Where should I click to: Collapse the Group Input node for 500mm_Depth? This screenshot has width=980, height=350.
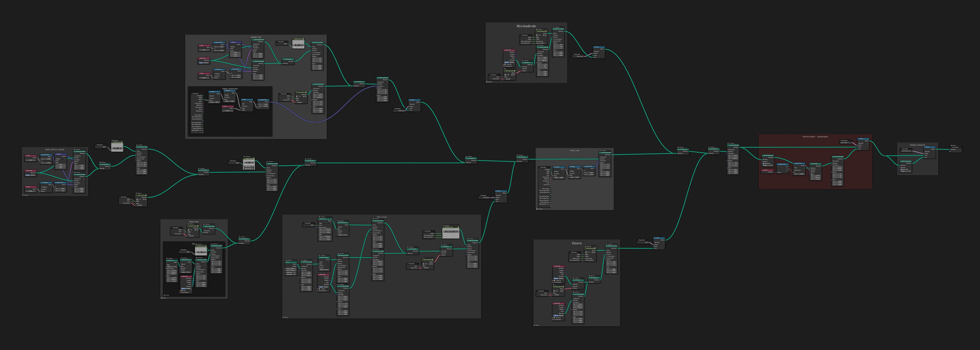[841, 140]
